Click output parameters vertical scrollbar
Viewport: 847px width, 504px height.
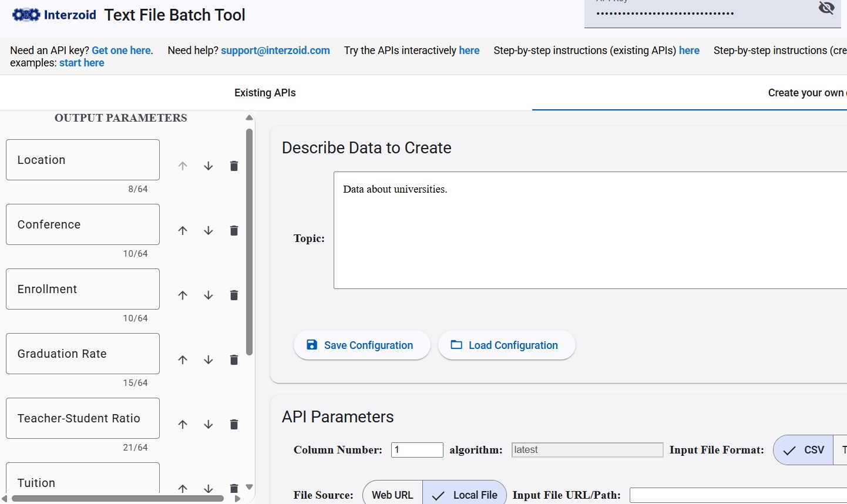click(249, 242)
